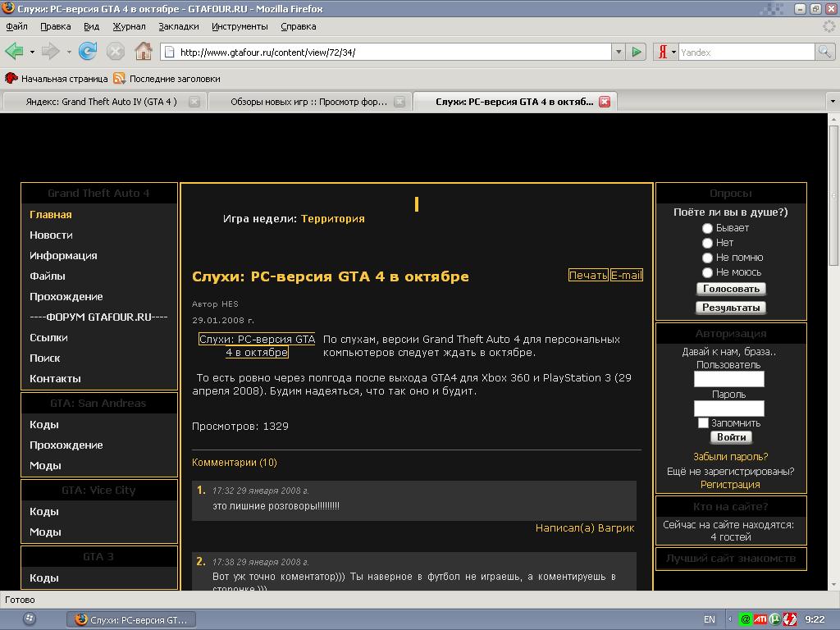Switch to the Обзоры новых игр tab

(308, 102)
